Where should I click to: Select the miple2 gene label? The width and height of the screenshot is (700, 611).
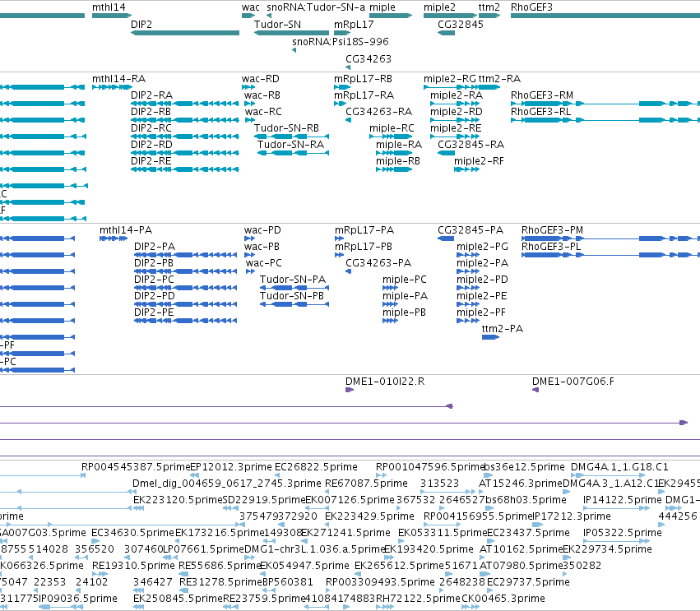point(439,7)
